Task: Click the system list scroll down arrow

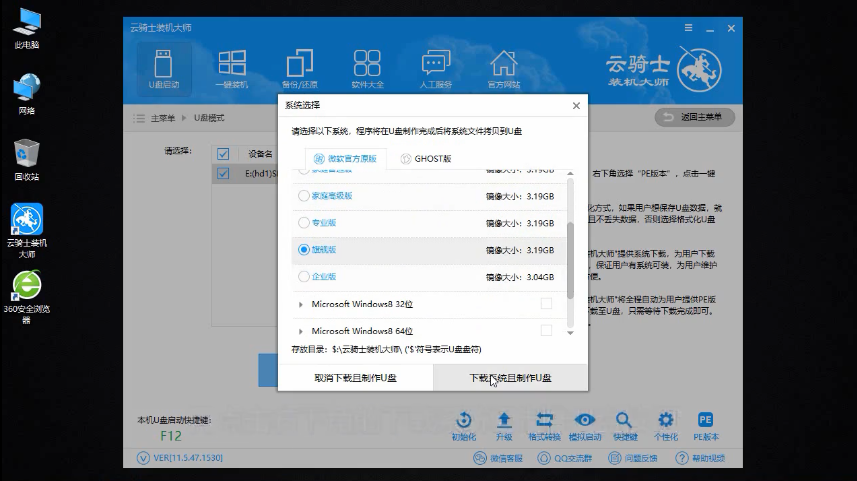Action: pyautogui.click(x=570, y=333)
